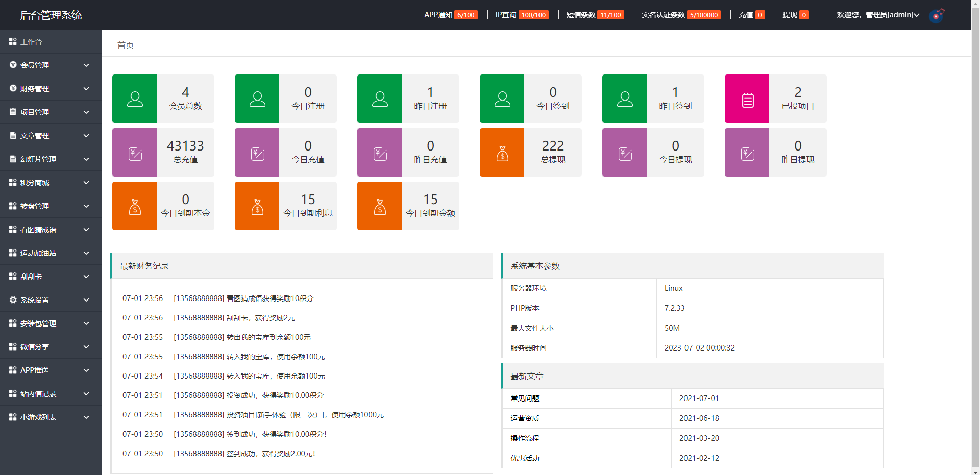Expand the 项目管理 sidebar section
The width and height of the screenshot is (980, 475).
(x=50, y=112)
